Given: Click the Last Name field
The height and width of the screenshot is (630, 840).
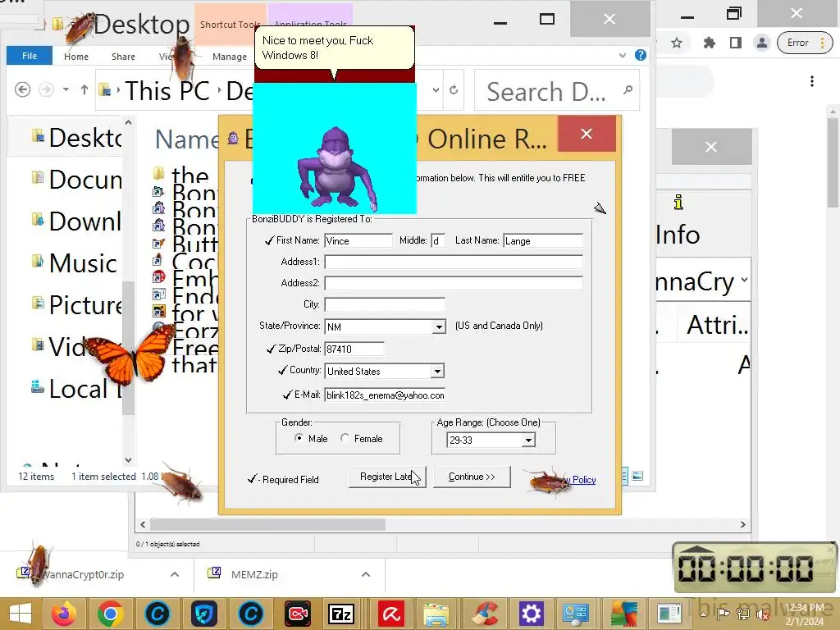Looking at the screenshot, I should pos(543,240).
